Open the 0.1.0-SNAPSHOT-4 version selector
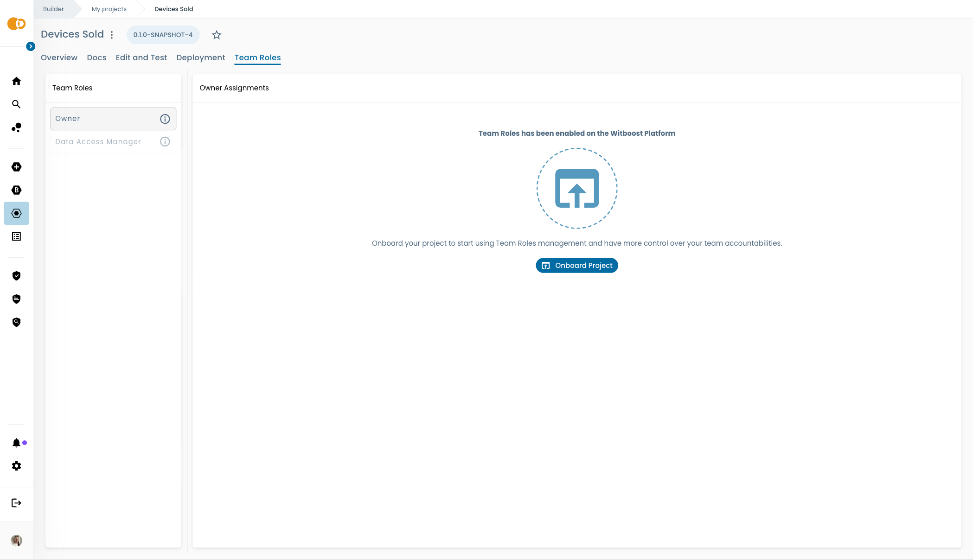Viewport: 973px width, 560px height. click(163, 35)
